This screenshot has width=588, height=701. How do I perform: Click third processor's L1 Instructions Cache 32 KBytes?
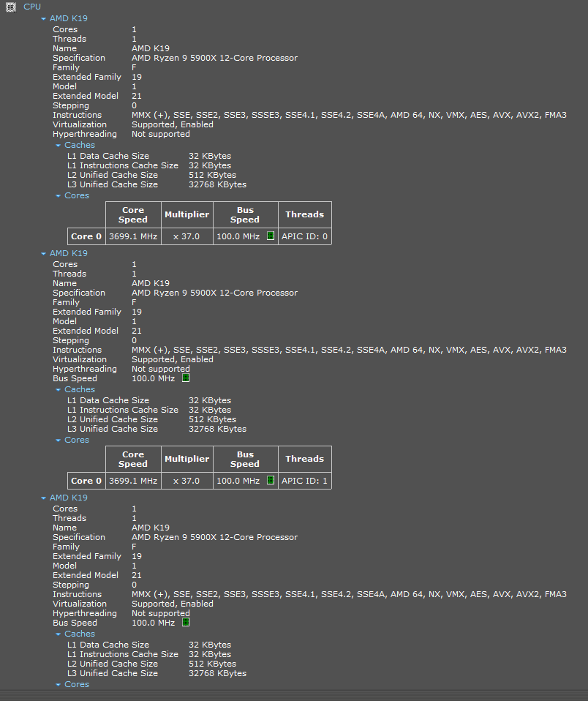pyautogui.click(x=210, y=654)
